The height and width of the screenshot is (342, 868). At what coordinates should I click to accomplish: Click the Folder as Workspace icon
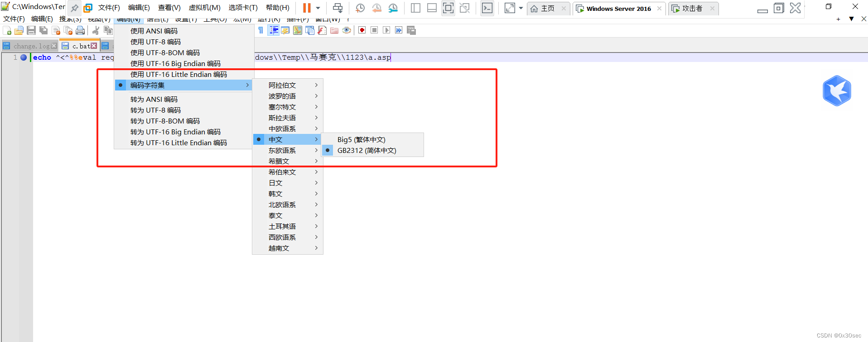click(334, 30)
